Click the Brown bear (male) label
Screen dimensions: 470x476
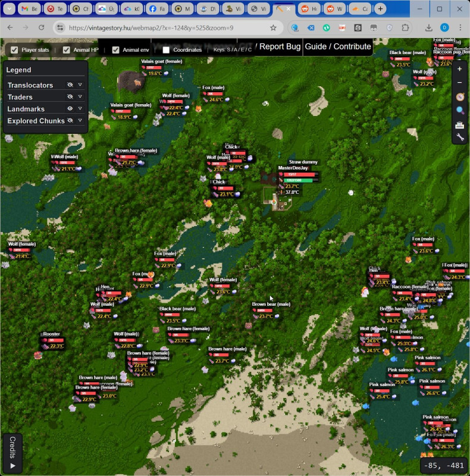[x=271, y=304]
